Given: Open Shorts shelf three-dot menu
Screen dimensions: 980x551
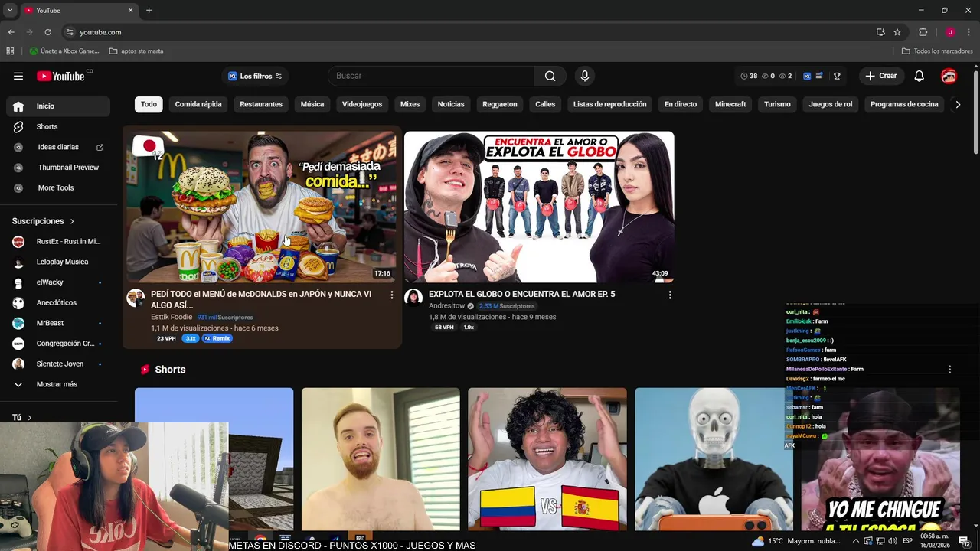Looking at the screenshot, I should (949, 369).
